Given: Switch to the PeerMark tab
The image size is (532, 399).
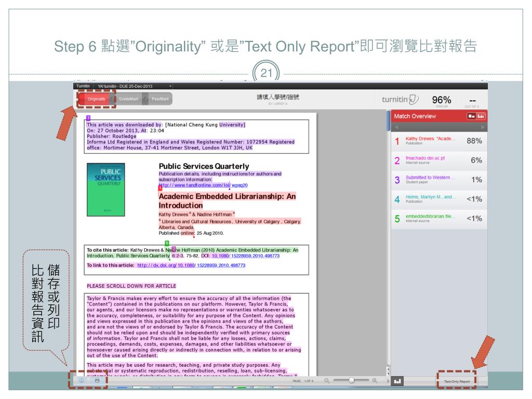Looking at the screenshot, I should point(159,99).
